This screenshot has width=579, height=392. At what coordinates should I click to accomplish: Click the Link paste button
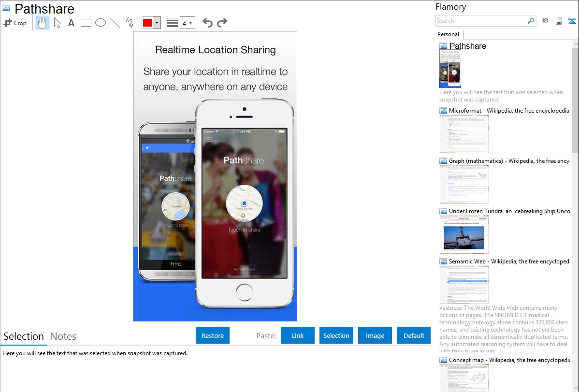tap(298, 335)
